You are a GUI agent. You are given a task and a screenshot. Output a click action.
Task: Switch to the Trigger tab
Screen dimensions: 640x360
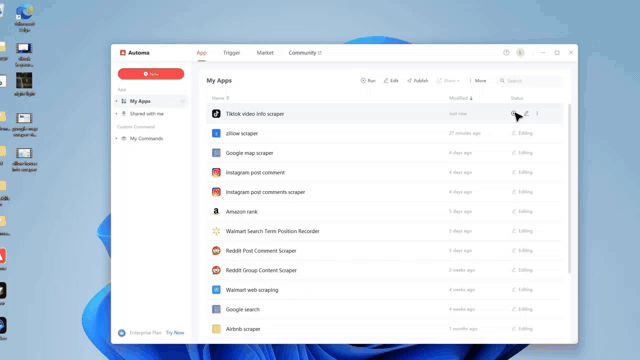pos(231,53)
